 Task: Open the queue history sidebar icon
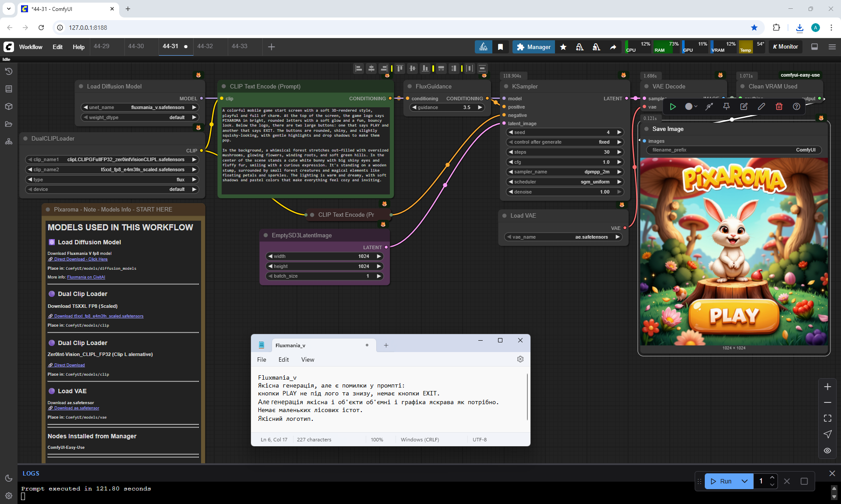9,71
